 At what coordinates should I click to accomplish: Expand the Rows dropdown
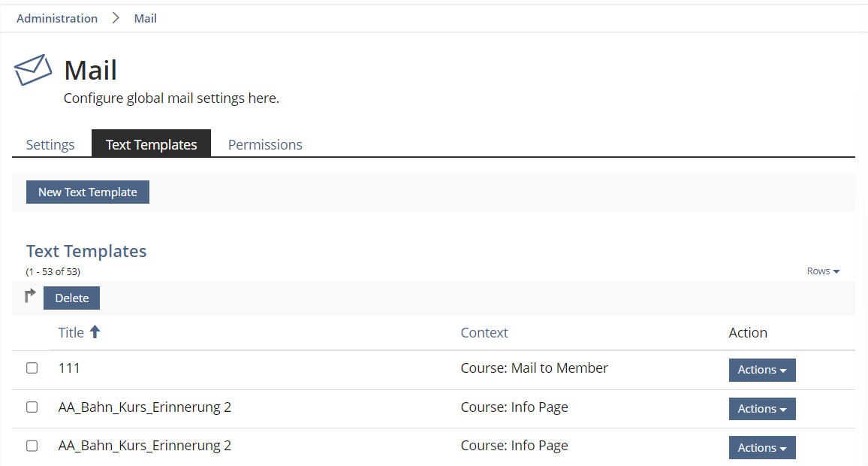tap(823, 271)
